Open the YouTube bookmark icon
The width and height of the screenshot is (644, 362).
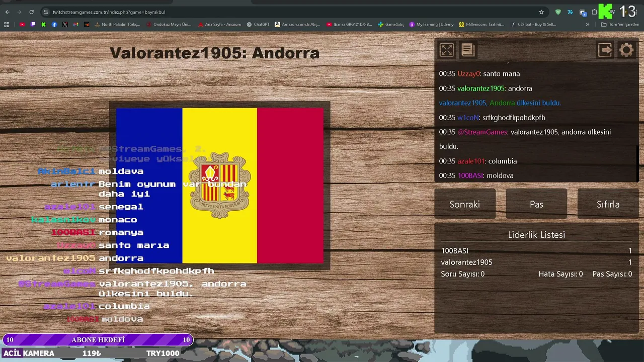tap(22, 24)
